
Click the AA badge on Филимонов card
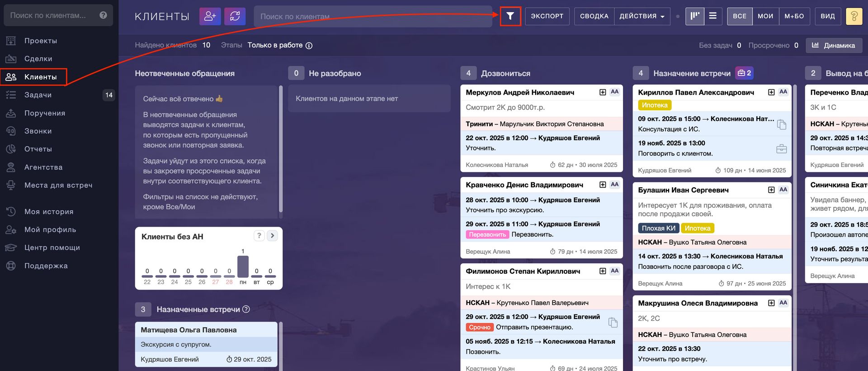tap(614, 271)
